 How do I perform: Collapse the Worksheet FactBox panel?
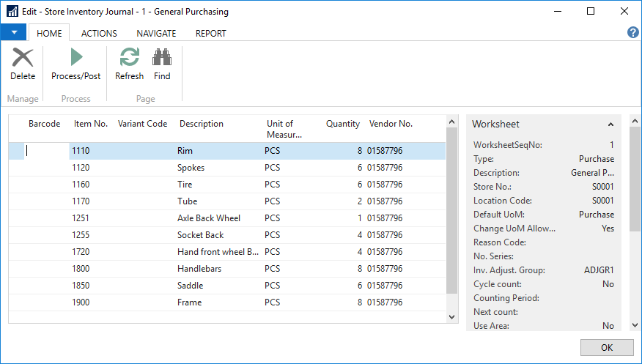pos(610,125)
